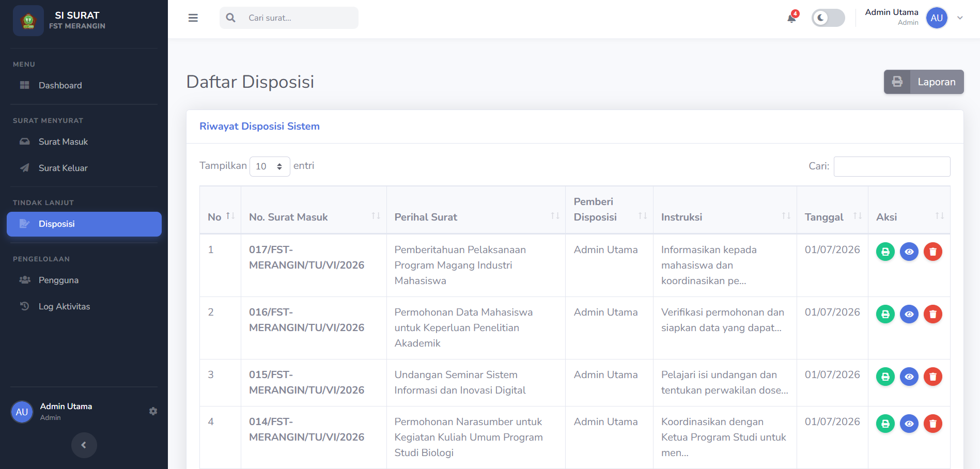Sort by Tanggal column

tap(832, 210)
